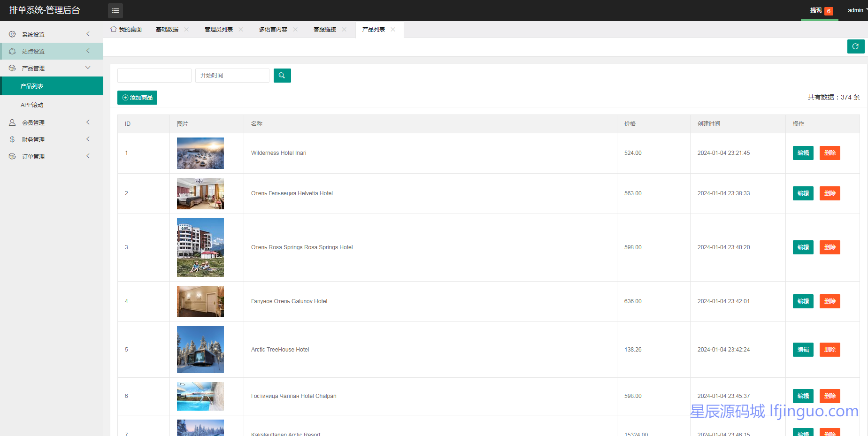Close the 客服链接 tab
This screenshot has width=868, height=436.
344,30
